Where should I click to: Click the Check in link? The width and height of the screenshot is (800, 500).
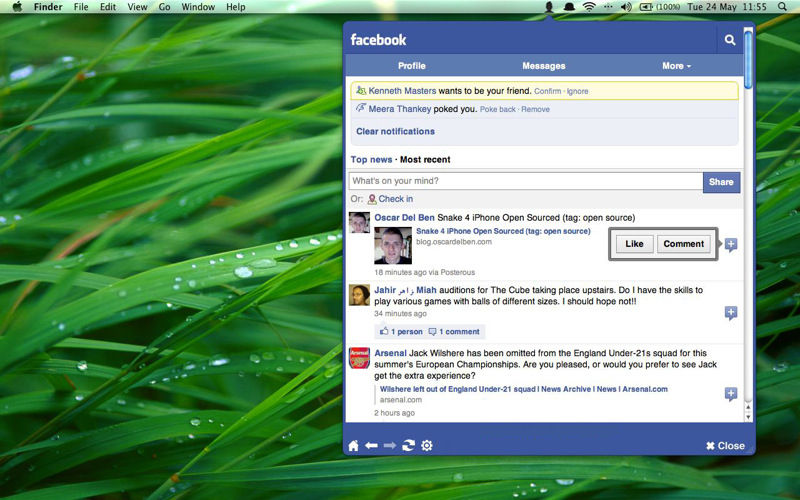click(395, 199)
